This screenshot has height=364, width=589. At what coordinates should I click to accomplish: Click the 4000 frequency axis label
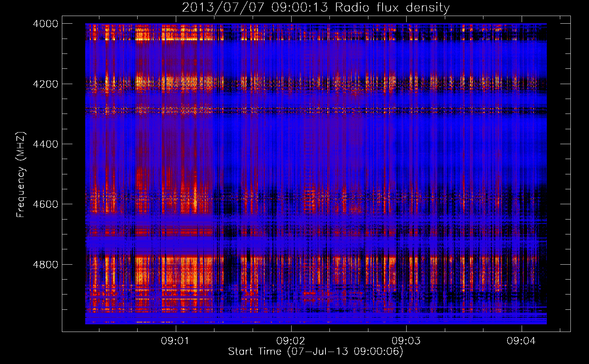[46, 24]
